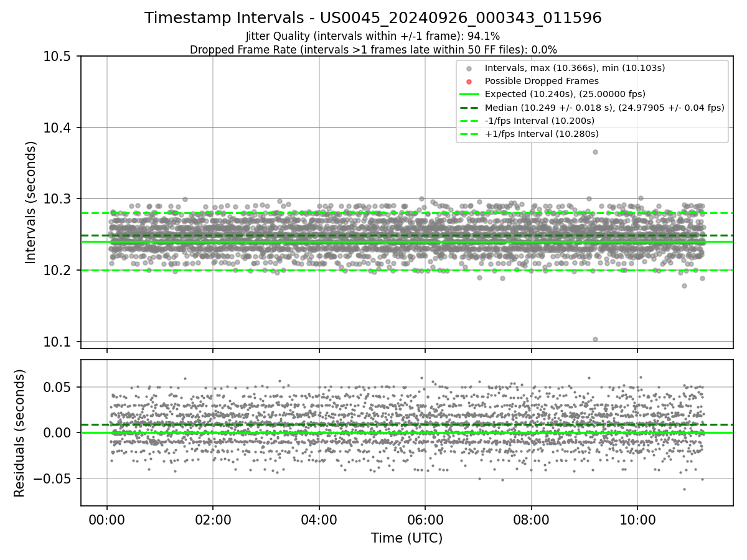The width and height of the screenshot is (747, 560).
Task: Click the lowest residual point near −0.06
Action: pyautogui.click(x=684, y=489)
